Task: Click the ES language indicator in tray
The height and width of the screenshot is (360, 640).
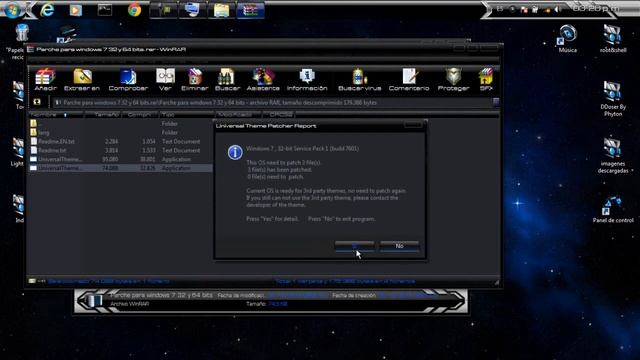Action: tap(500, 9)
